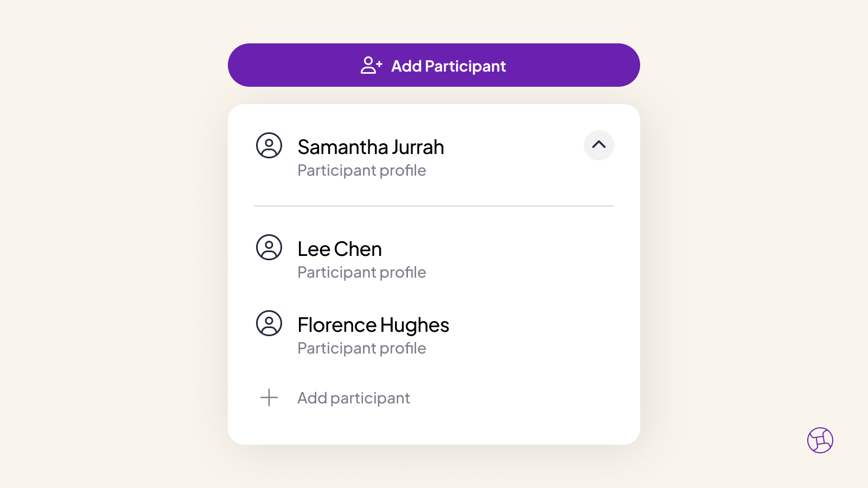Click the purple logo icon in corner
868x488 pixels.
click(x=820, y=440)
